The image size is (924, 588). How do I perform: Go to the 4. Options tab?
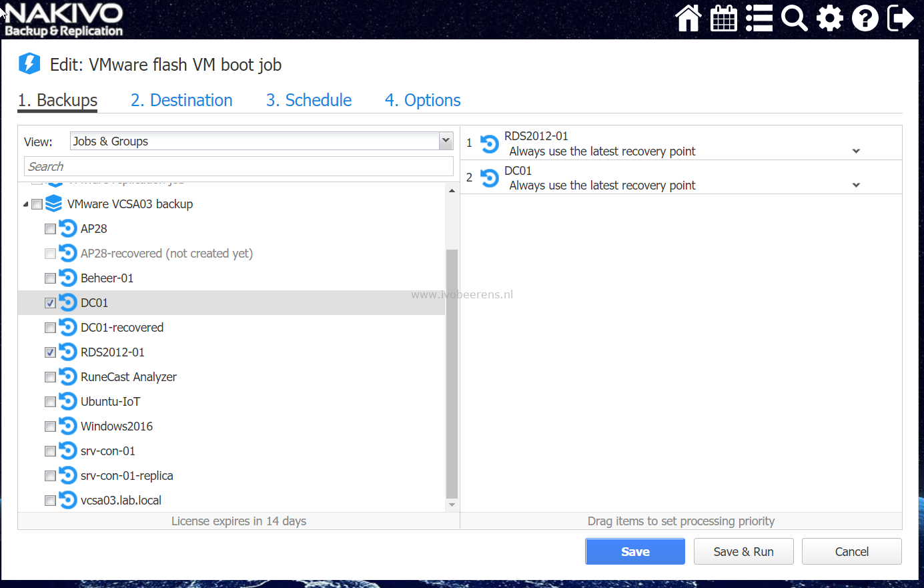423,100
